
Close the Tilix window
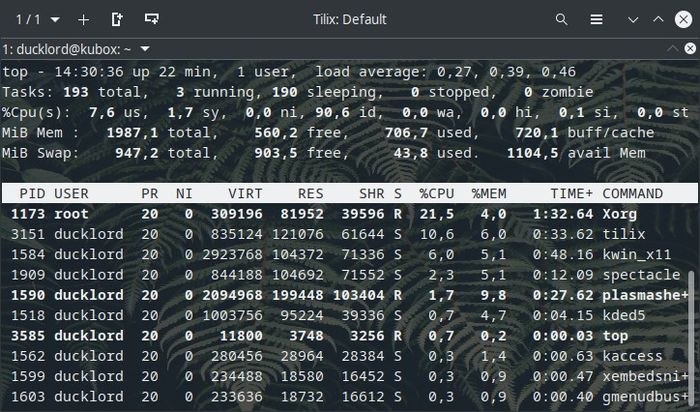[x=683, y=19]
